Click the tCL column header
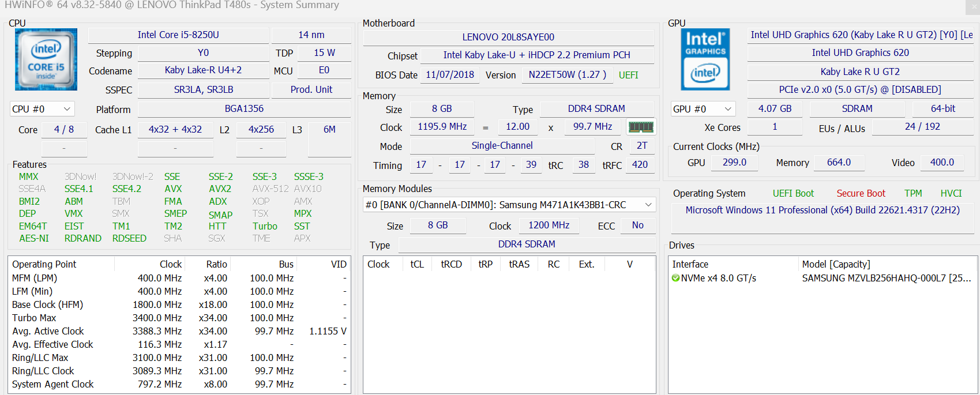This screenshot has width=980, height=395. (417, 264)
